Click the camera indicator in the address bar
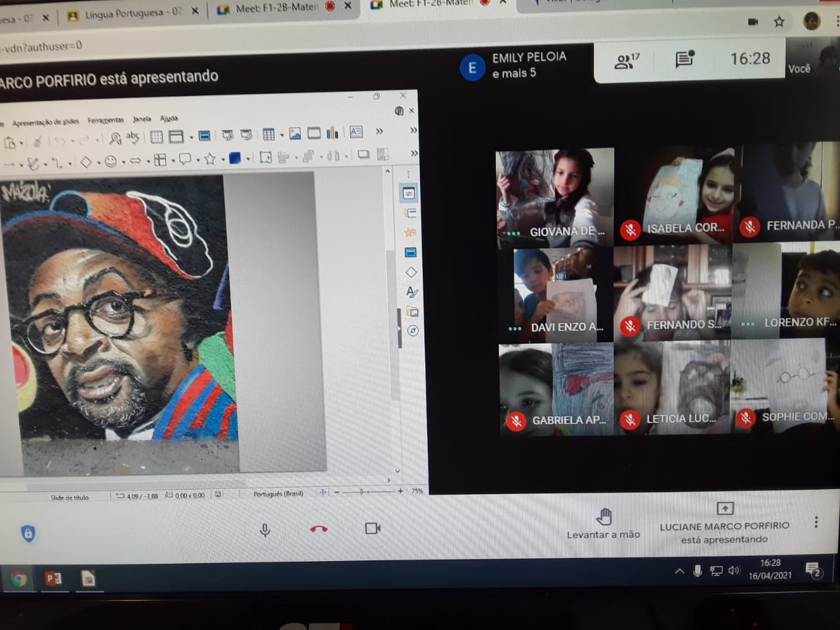The image size is (840, 630). pos(753,22)
